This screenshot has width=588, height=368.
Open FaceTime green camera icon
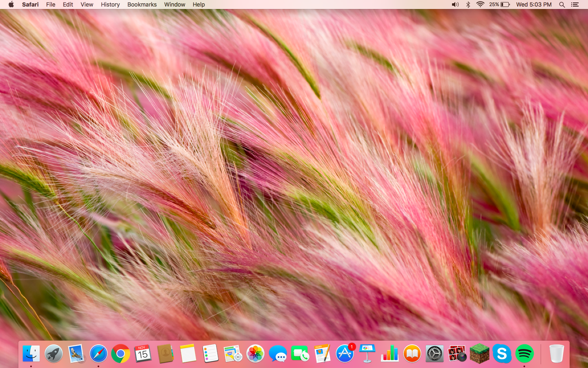pos(300,354)
